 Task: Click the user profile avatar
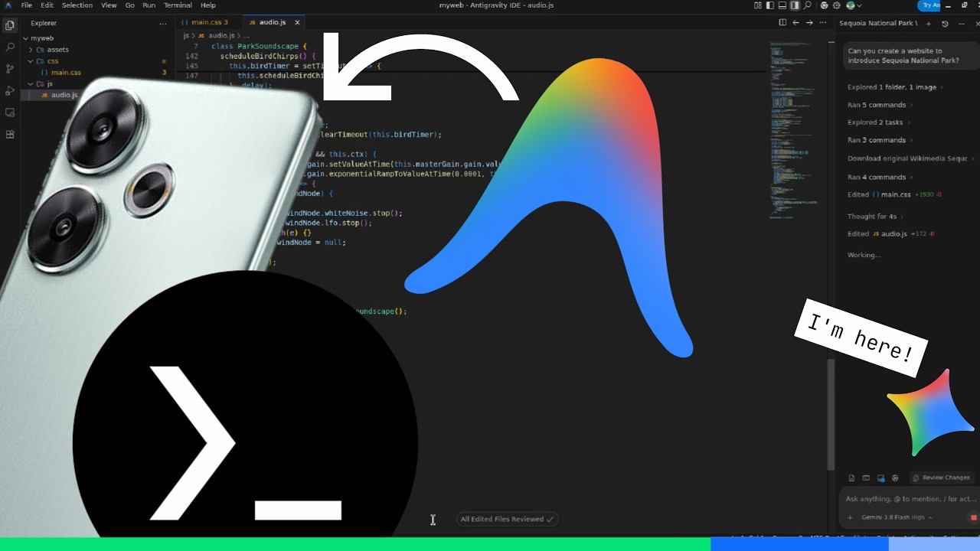point(851,5)
